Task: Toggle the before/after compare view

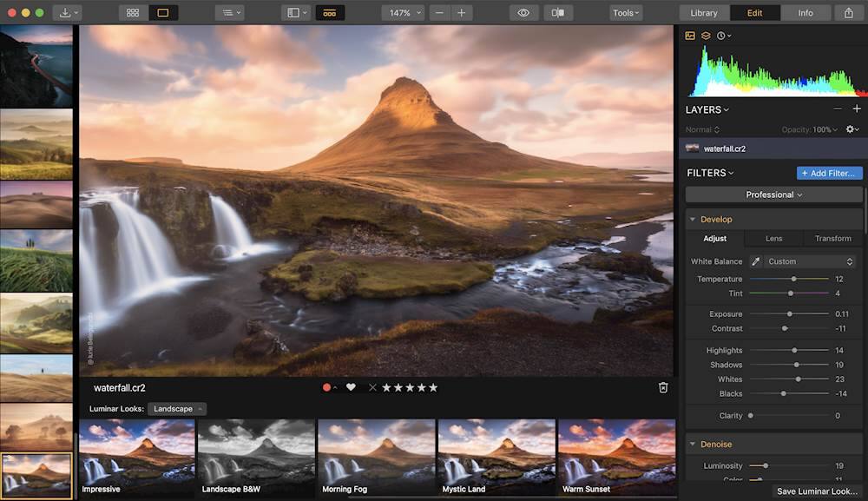Action: (558, 13)
